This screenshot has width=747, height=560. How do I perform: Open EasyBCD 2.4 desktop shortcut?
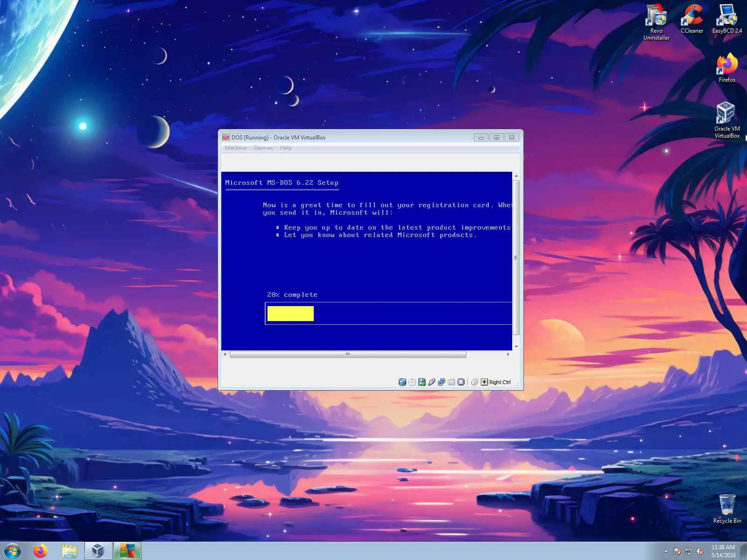coord(727,19)
